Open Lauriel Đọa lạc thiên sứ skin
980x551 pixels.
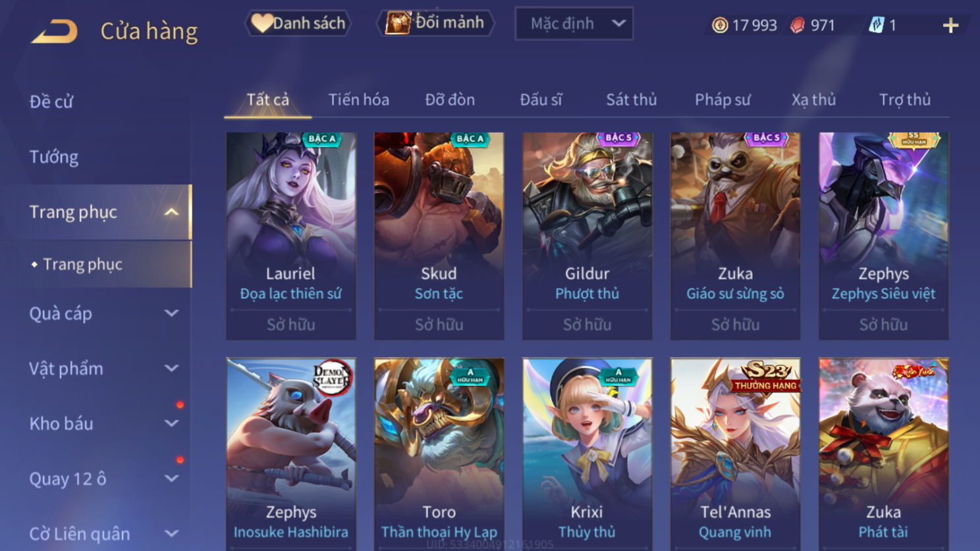pos(291,236)
